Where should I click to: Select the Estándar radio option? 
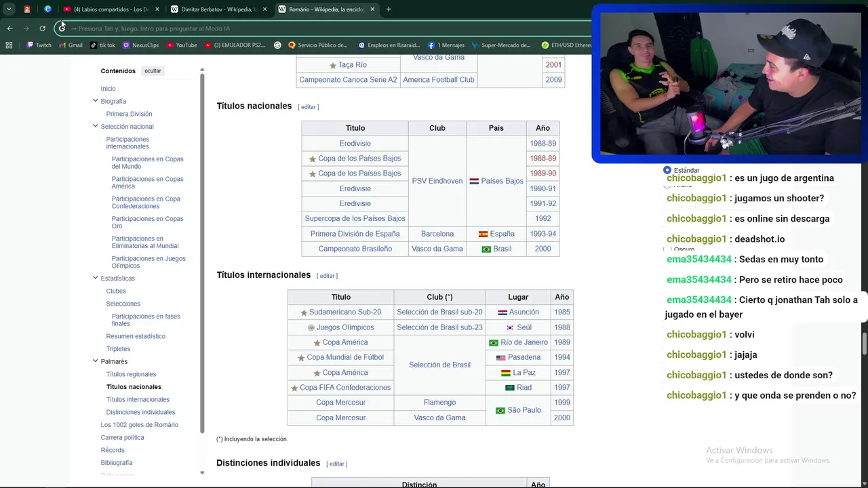click(x=667, y=170)
